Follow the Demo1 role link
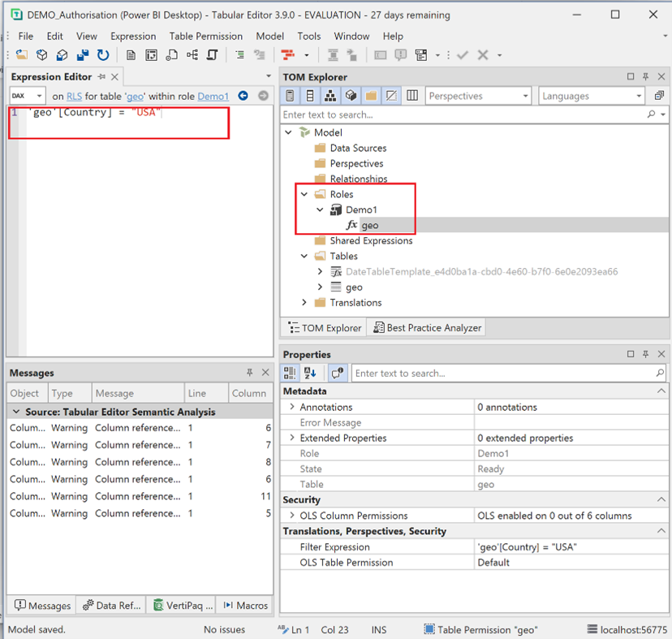Viewport: 672px width, 639px height. point(213,96)
